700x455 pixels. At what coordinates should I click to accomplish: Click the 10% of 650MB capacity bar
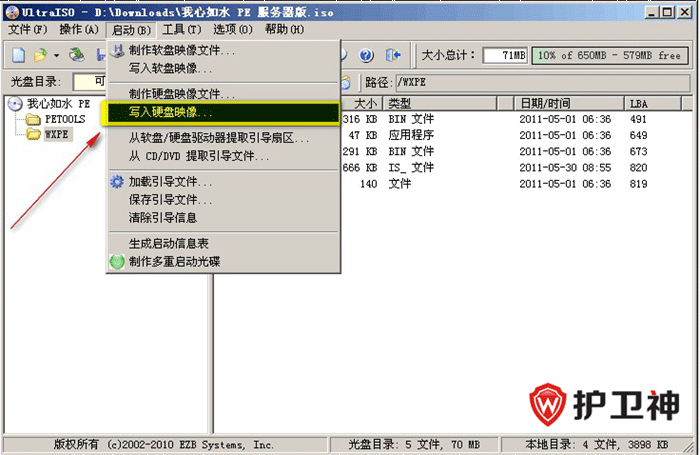tap(610, 55)
